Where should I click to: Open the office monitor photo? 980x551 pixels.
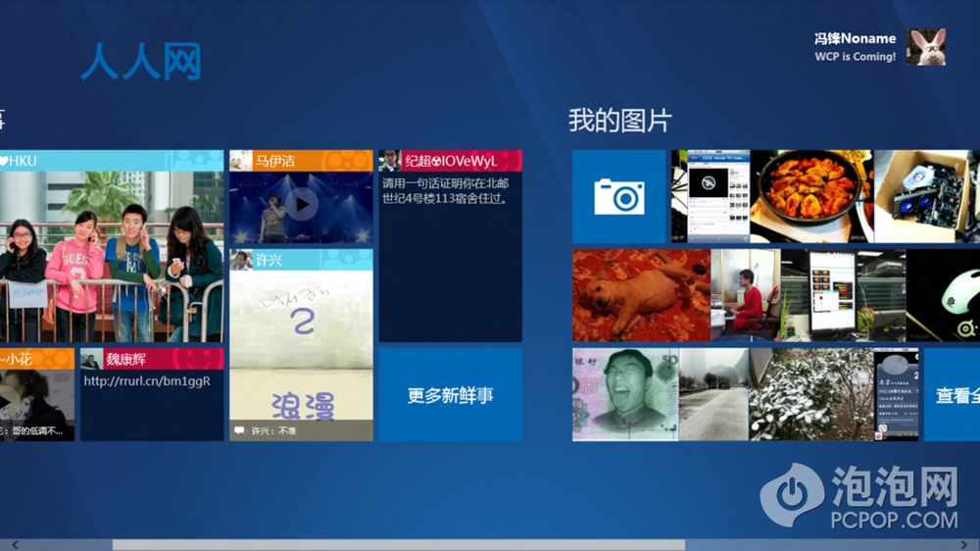pyautogui.click(x=843, y=295)
